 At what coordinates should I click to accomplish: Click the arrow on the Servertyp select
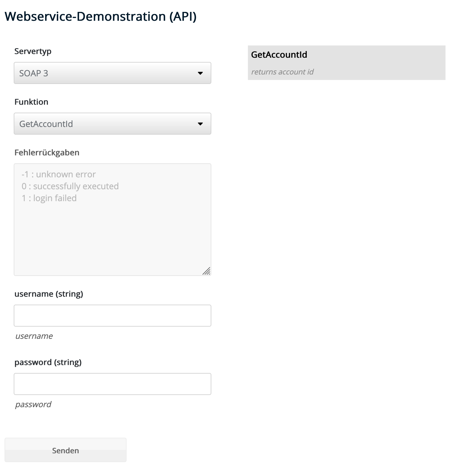click(200, 73)
